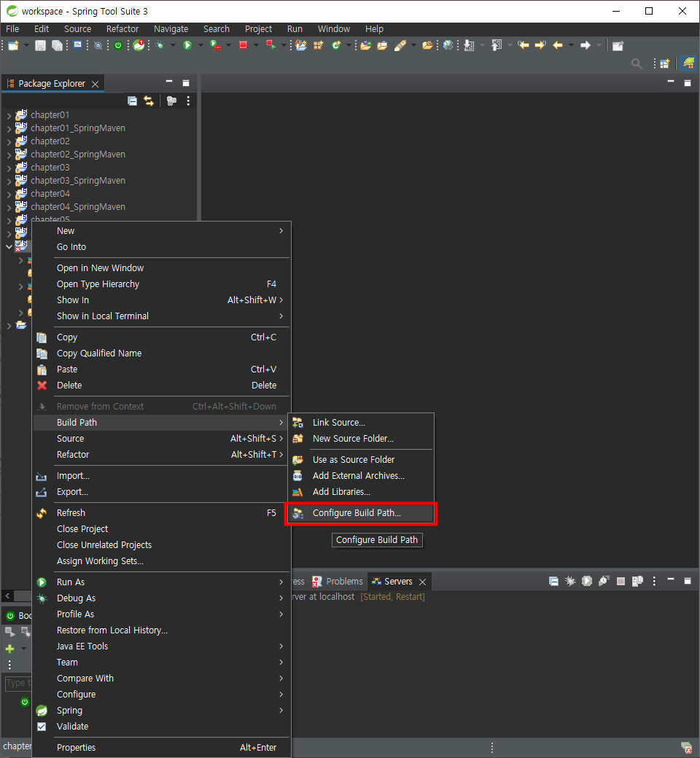Choose Use as Source Folder entry
Viewport: 700px width, 758px height.
pyautogui.click(x=362, y=460)
